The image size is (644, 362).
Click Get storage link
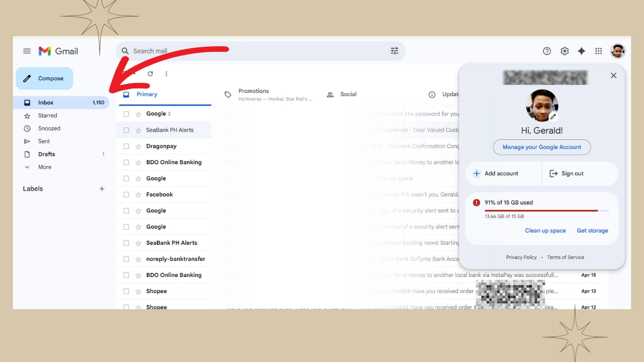(593, 231)
